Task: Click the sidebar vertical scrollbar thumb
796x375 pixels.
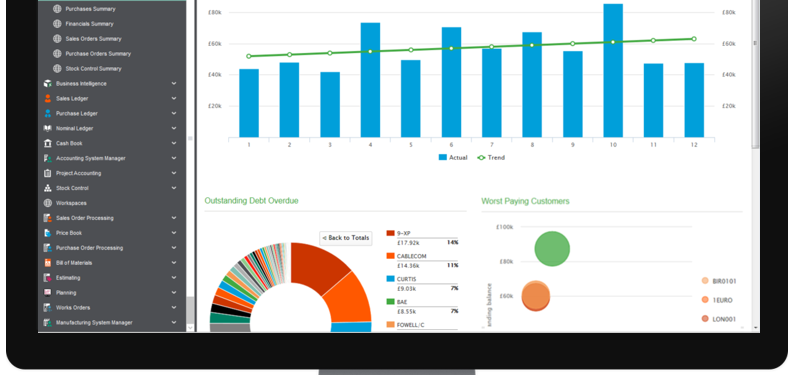Action: pos(190,310)
